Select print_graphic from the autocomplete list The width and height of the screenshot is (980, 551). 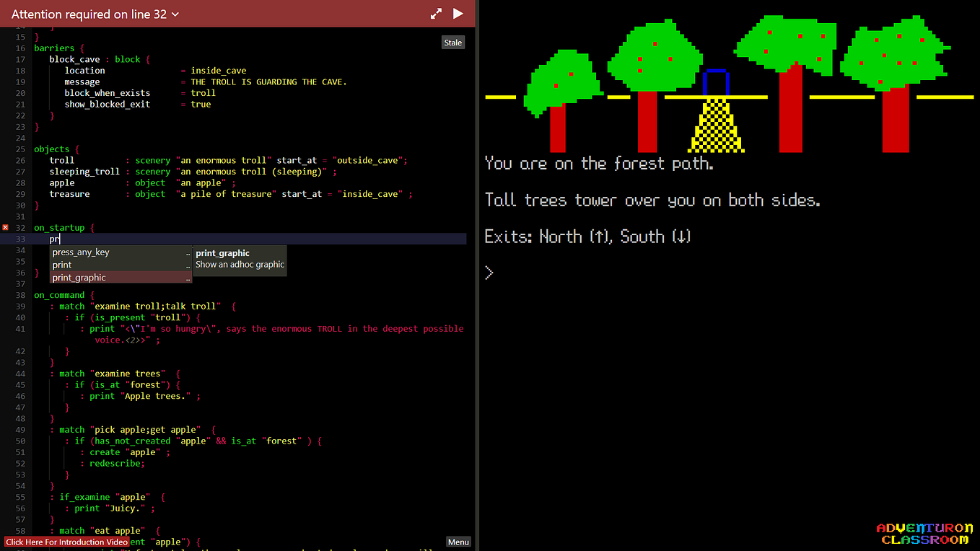(x=79, y=277)
